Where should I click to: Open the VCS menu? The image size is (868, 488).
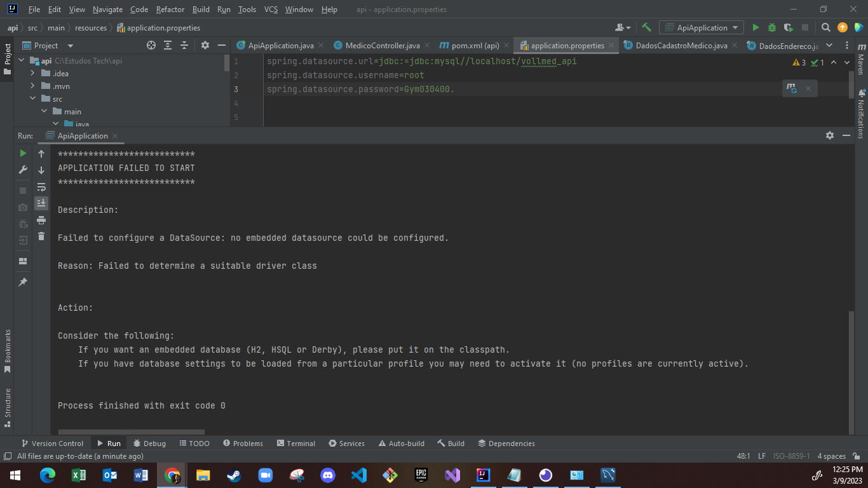pos(271,10)
